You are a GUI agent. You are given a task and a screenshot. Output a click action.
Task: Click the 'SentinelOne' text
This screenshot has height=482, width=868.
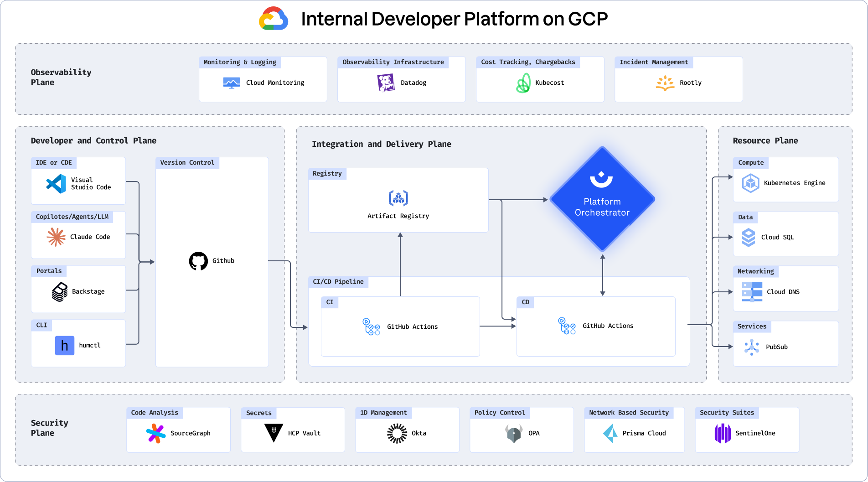point(755,433)
